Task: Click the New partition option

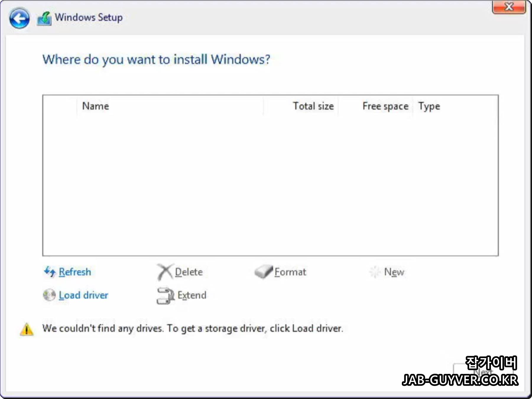Action: click(x=394, y=272)
